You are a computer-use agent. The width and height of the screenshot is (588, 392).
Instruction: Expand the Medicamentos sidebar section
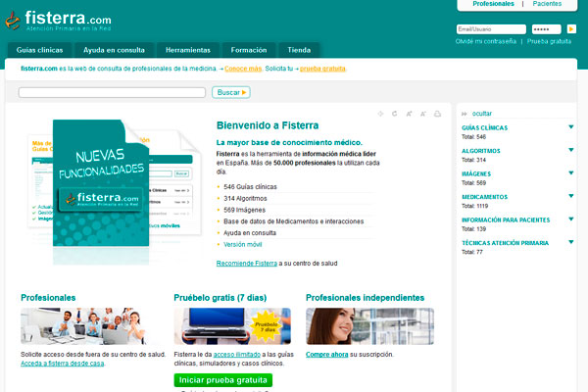(570, 196)
